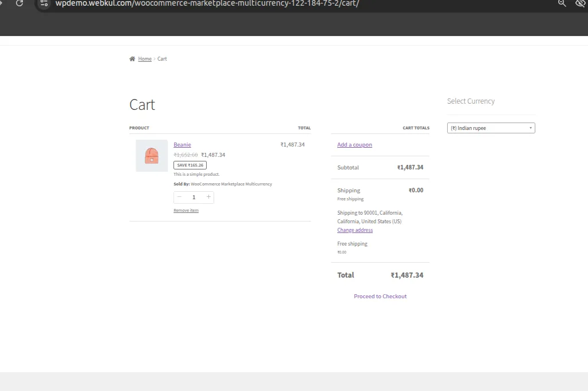Open the Indian rupee currency dropdown
588x391 pixels.
coord(490,128)
